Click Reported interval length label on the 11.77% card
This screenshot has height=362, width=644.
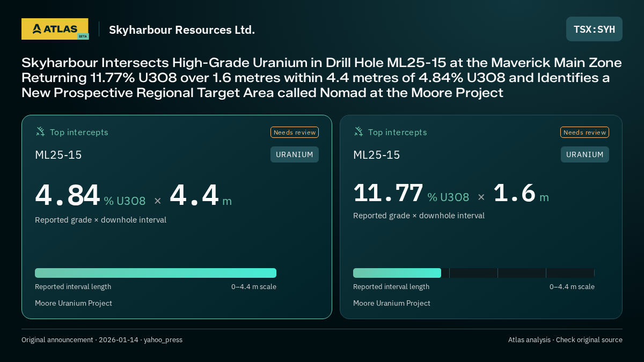pos(391,287)
